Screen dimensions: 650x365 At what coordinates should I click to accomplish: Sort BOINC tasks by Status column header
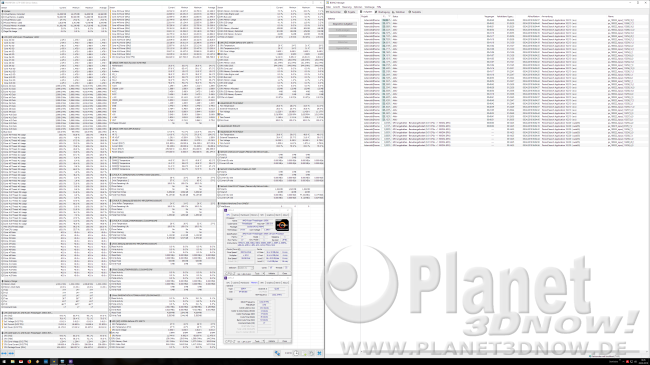pos(395,17)
